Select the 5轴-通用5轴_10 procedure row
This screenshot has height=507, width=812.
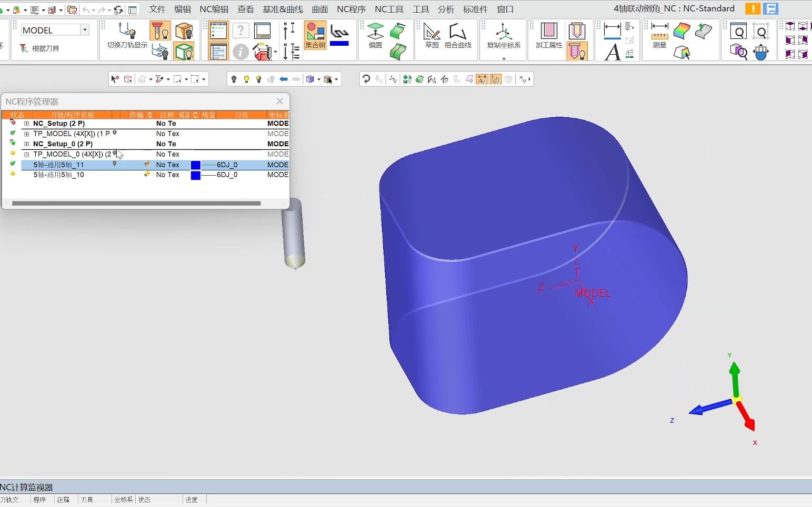(58, 175)
